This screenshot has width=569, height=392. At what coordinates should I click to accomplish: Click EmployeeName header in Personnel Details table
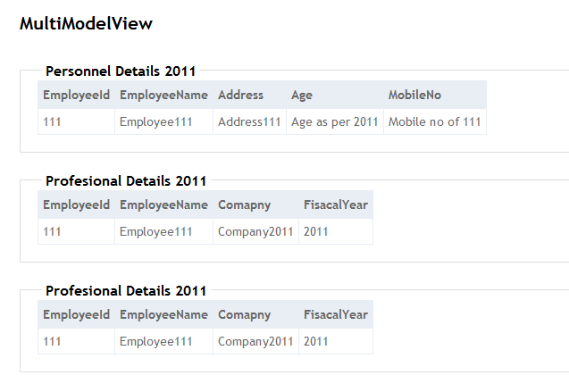163,95
